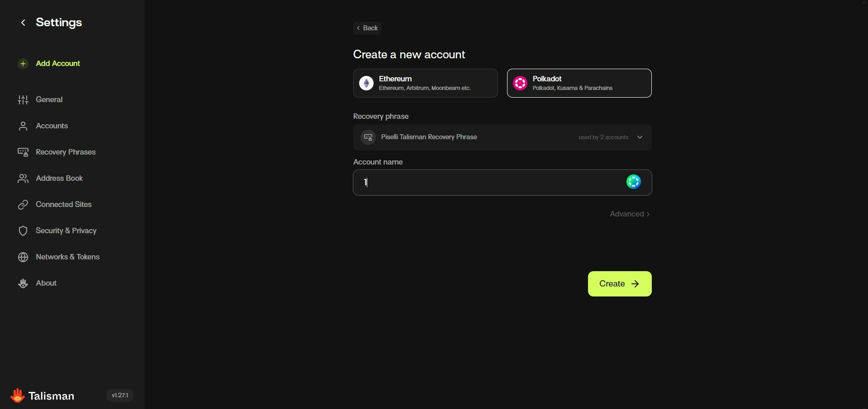Click the Accounts person icon
The height and width of the screenshot is (409, 868).
tap(23, 126)
